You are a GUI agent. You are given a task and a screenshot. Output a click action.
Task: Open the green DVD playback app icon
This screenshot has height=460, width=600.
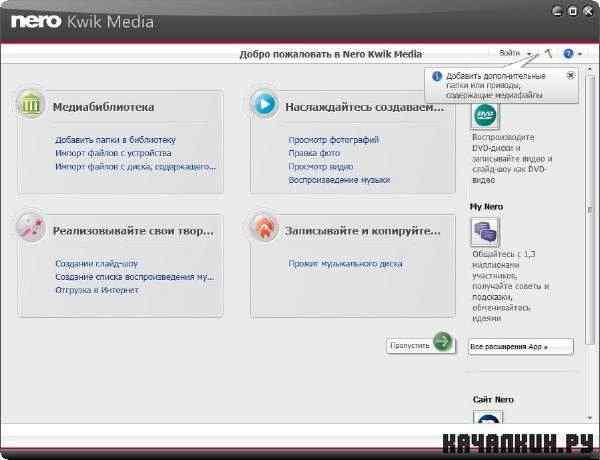485,115
